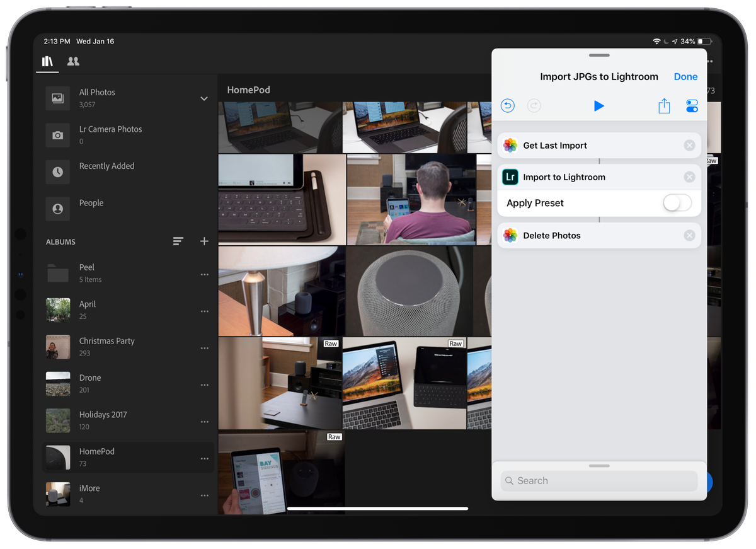The image size is (756, 549).
Task: Tap the Lr icon on Import to Lightroom
Action: tap(510, 176)
